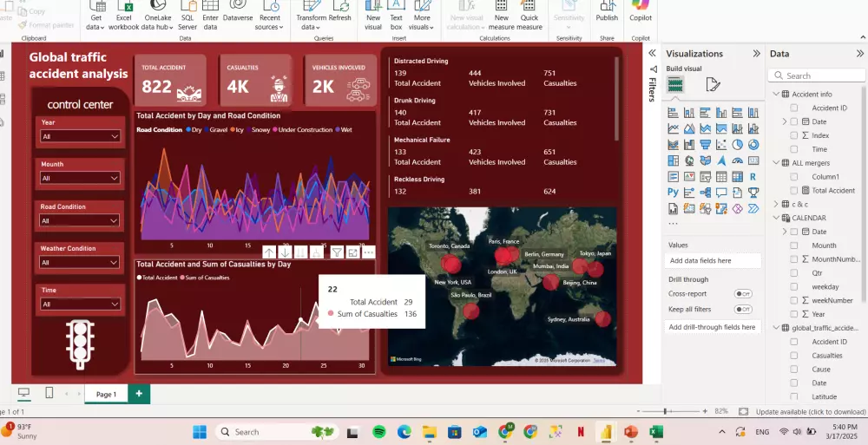868x445 pixels.
Task: Open the Weather Condition slicer dropdown
Action: (x=80, y=262)
